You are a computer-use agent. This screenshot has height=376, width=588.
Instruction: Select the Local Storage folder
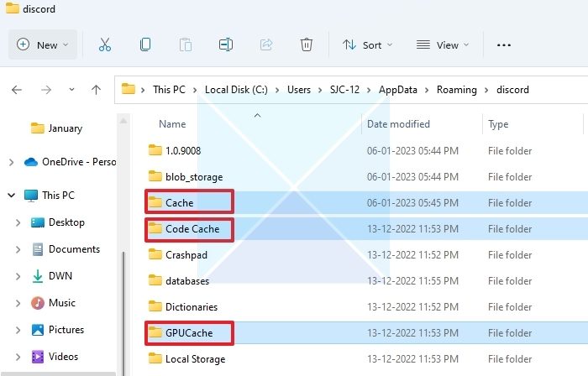click(186, 358)
